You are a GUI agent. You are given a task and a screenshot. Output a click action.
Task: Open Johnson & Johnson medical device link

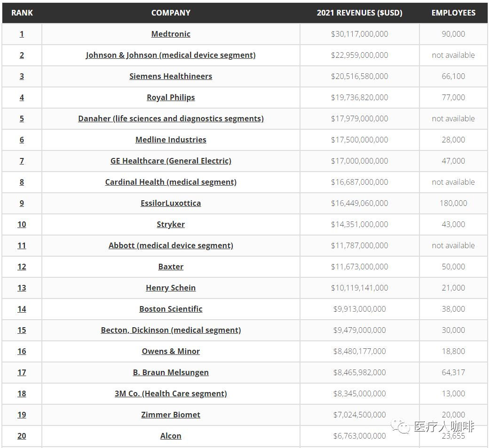click(x=171, y=55)
